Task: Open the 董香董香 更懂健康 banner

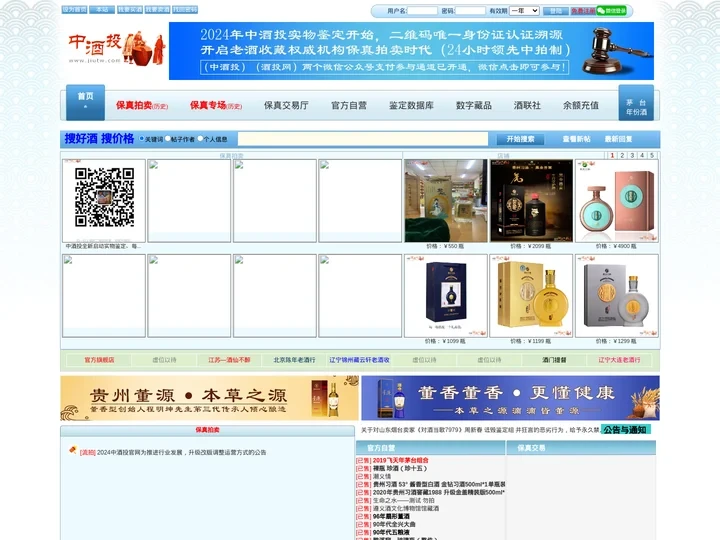Action: (x=511, y=398)
